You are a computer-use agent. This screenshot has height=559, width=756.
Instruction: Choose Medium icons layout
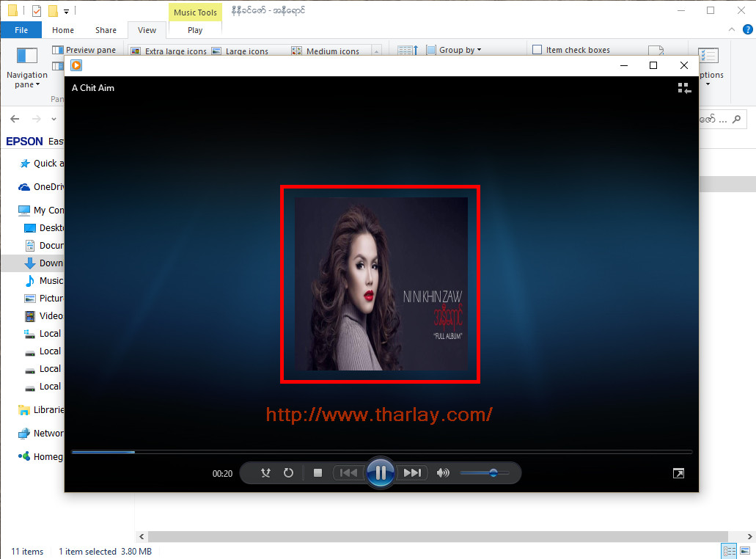[x=326, y=51]
